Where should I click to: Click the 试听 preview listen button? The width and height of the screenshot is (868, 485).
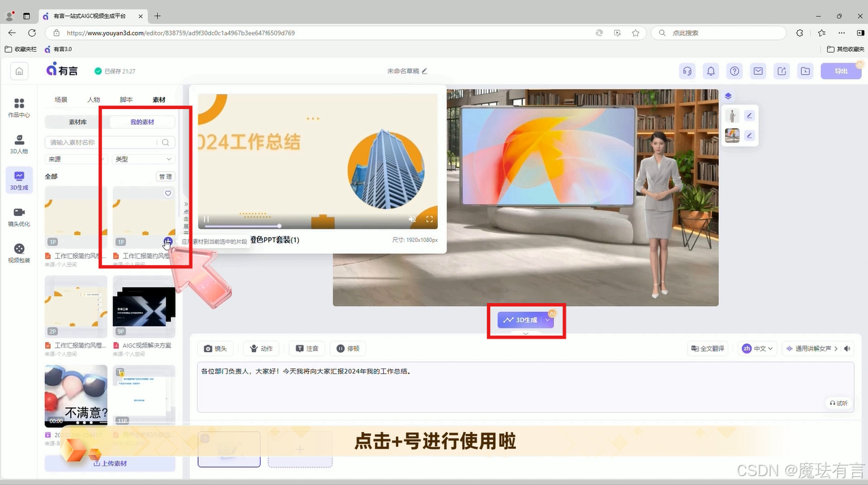(839, 403)
